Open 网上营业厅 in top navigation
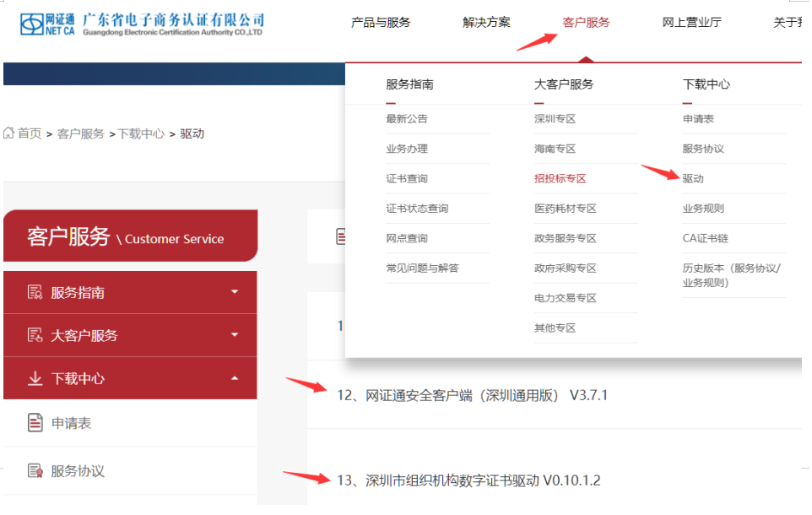 [x=691, y=23]
